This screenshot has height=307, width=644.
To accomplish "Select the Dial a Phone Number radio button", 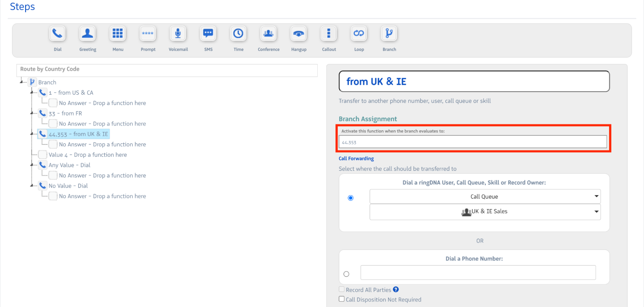I will [346, 274].
